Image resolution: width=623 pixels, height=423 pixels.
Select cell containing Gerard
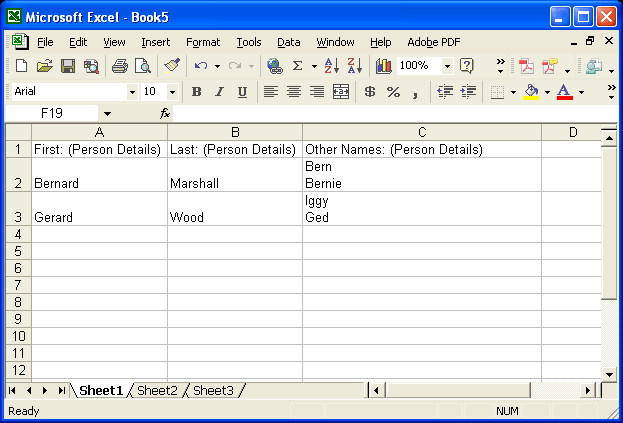pyautogui.click(x=99, y=209)
